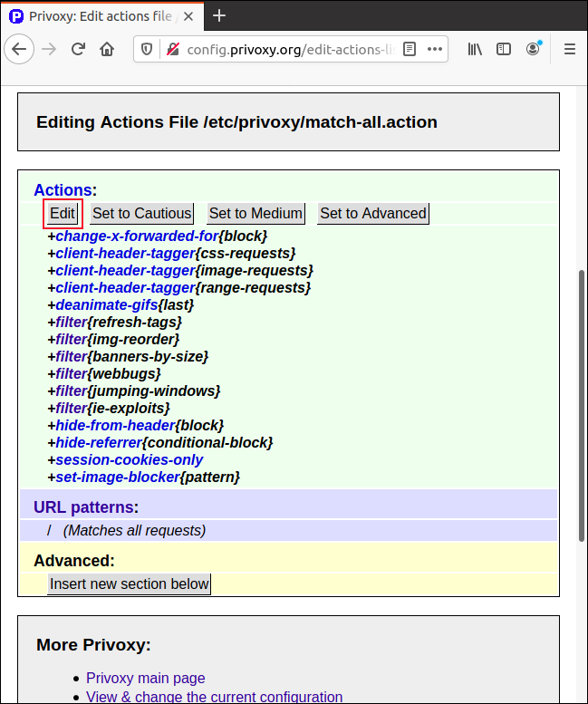Open the page actions three-dot menu
The image size is (588, 704).
(x=435, y=49)
